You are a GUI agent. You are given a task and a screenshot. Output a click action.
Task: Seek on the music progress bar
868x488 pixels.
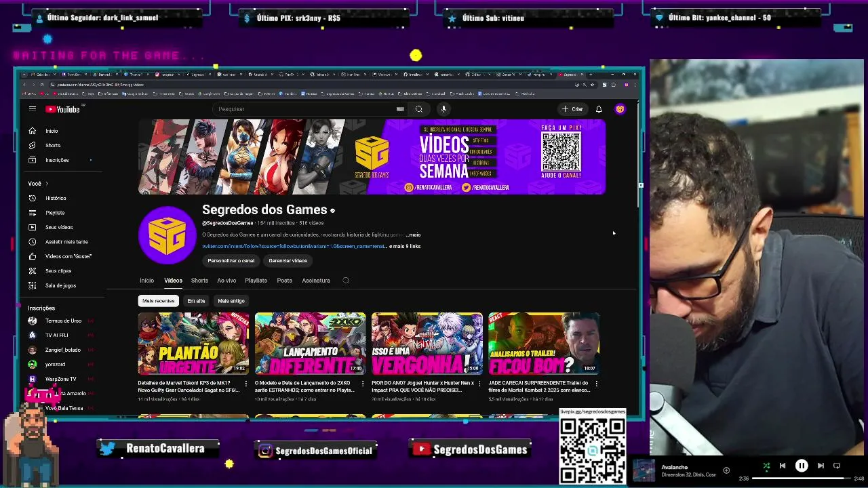[x=802, y=479]
